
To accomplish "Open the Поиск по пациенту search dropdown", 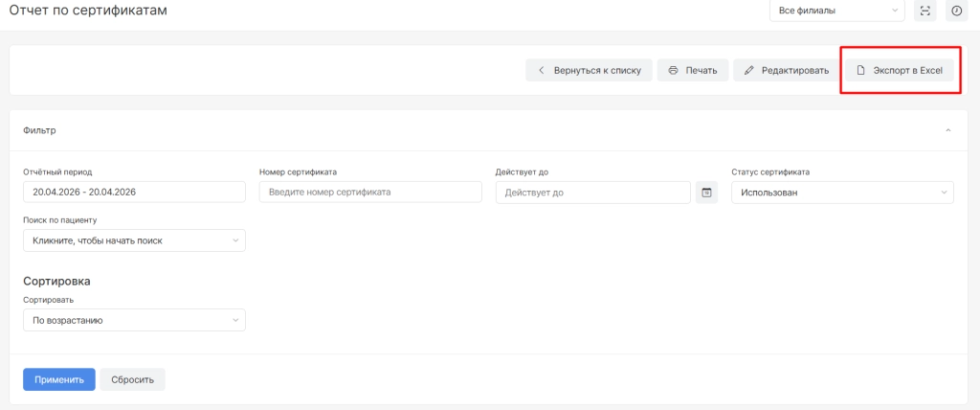I will [134, 240].
